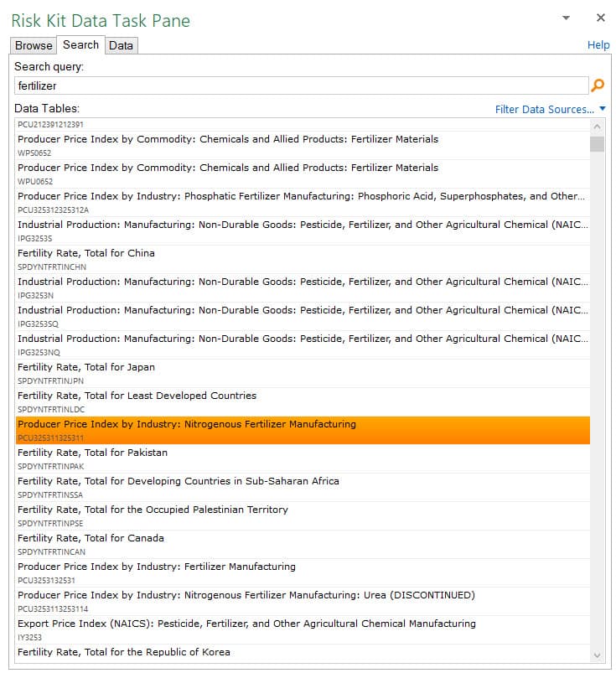Click the scrollbar down arrow

click(x=597, y=655)
